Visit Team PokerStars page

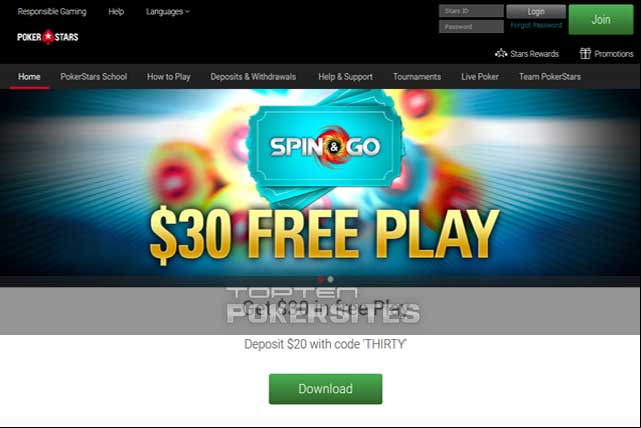coord(550,77)
